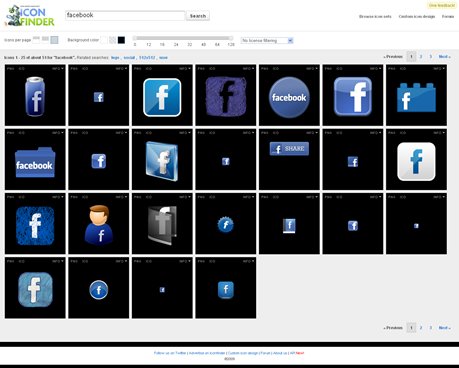Open the blue square Facebook icon with white border

coord(162,97)
